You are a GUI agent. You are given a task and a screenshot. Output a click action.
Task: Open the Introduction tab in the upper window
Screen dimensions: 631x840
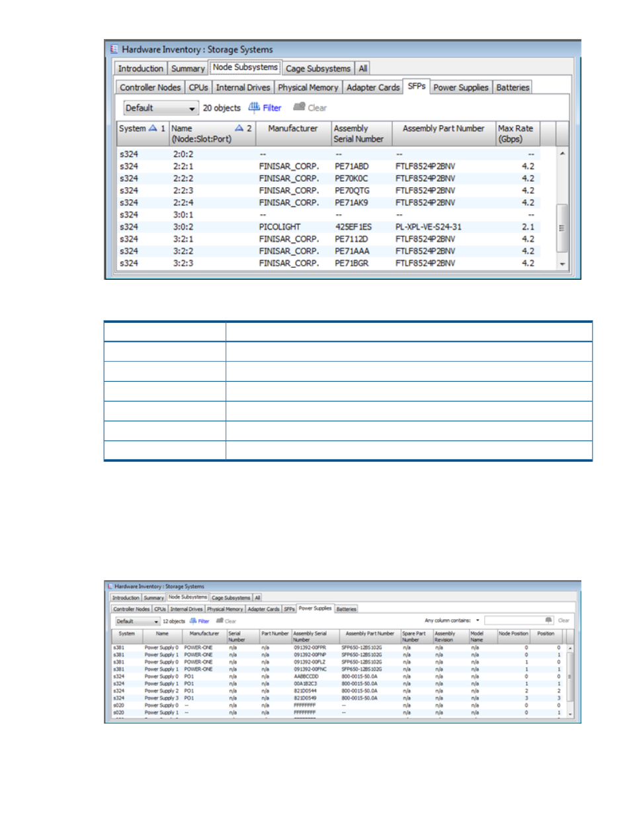140,68
